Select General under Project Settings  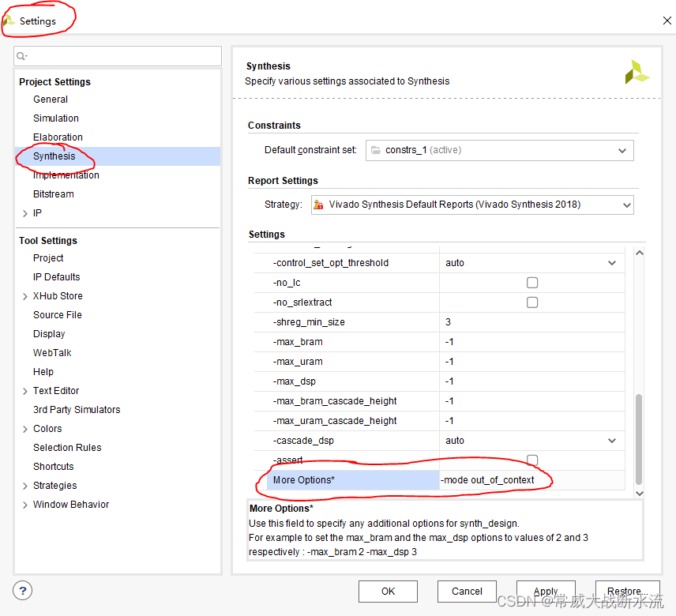pyautogui.click(x=51, y=100)
